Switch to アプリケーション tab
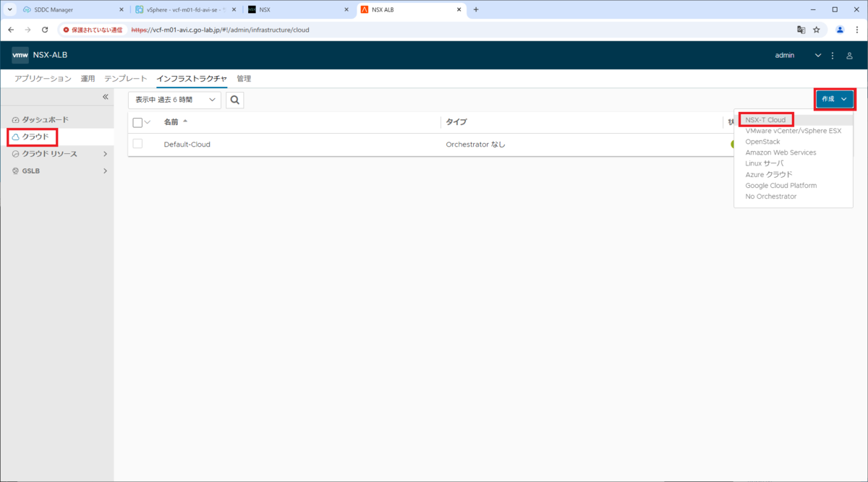 (43, 79)
